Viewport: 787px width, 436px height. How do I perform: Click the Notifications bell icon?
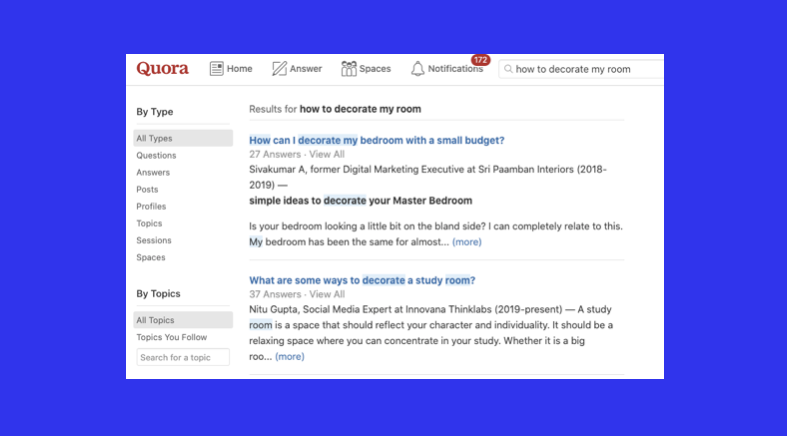[418, 69]
